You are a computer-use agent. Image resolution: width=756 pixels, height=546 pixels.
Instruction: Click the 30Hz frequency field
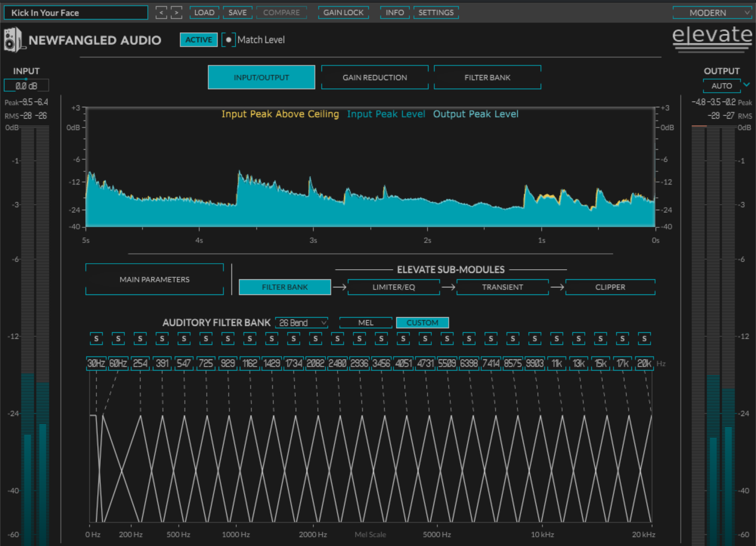(x=96, y=363)
